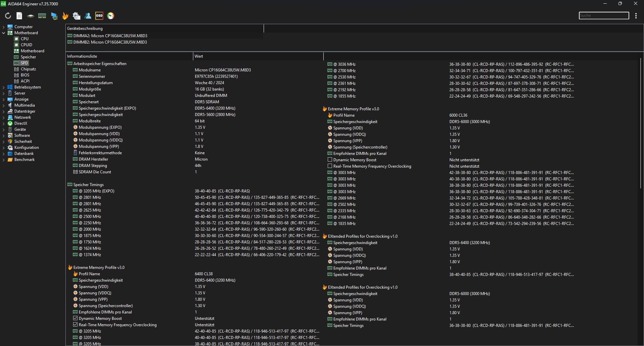Select first EXtended Profiles for Overclocking v1.0 heading
Image resolution: width=644 pixels, height=346 pixels.
point(363,236)
